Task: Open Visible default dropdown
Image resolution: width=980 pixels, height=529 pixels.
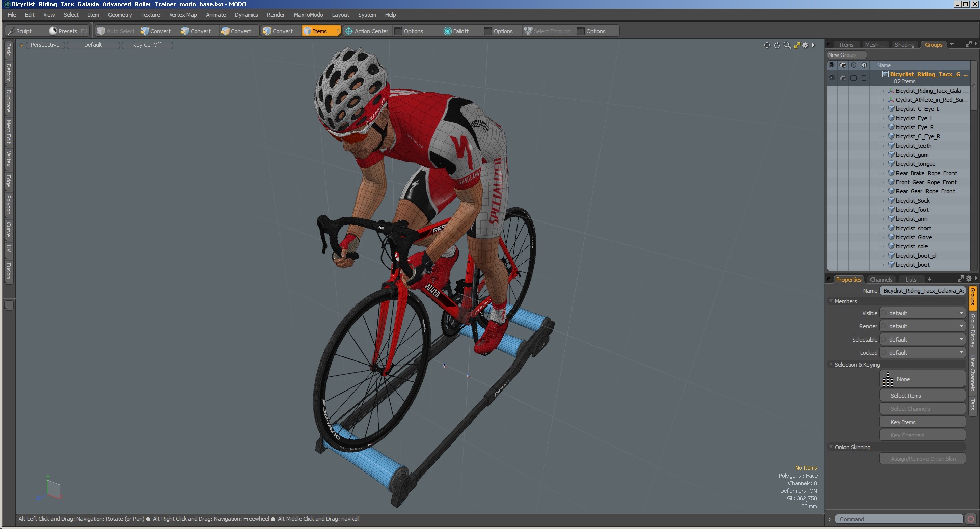Action: 922,313
